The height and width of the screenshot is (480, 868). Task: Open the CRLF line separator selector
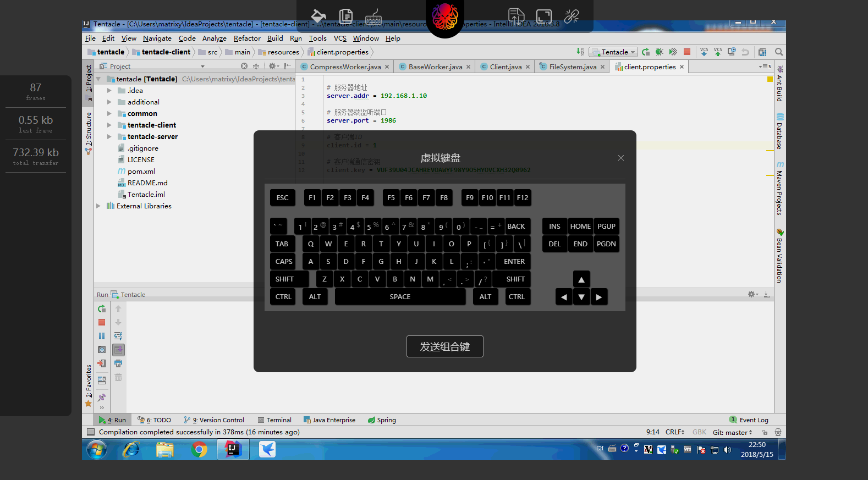[675, 432]
